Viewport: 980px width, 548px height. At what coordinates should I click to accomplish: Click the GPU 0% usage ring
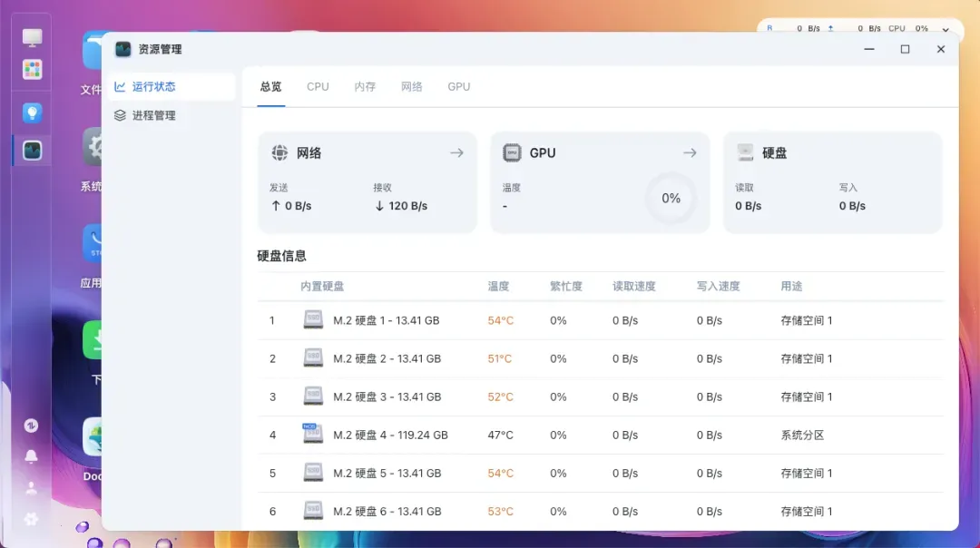pos(671,198)
